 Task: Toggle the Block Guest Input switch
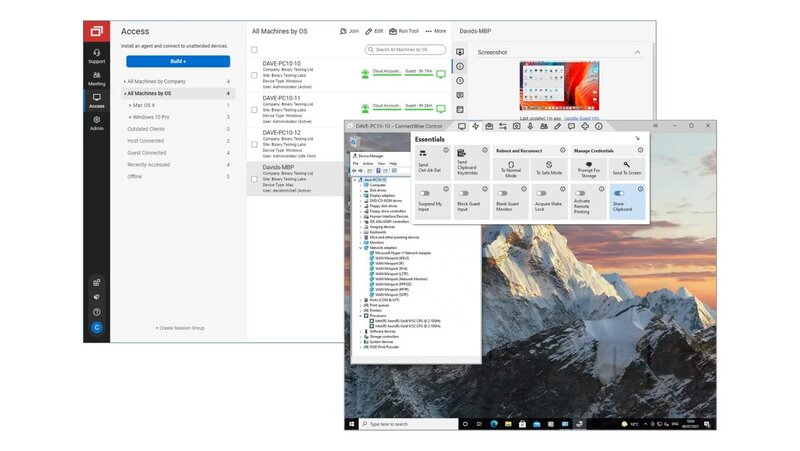(463, 193)
